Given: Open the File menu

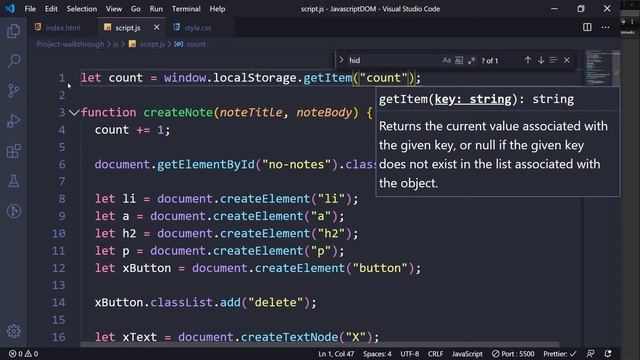Looking at the screenshot, I should point(30,9).
